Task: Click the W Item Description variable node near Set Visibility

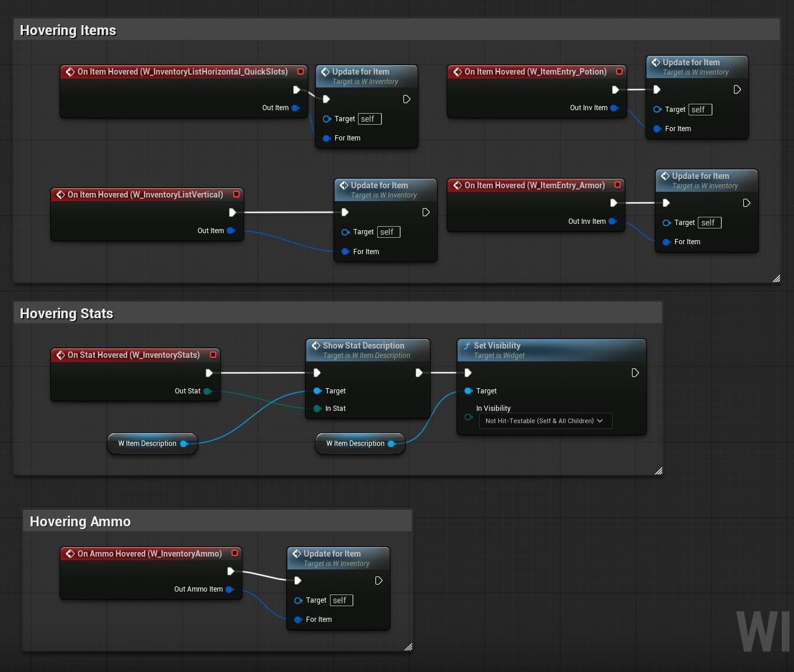Action: click(x=356, y=444)
